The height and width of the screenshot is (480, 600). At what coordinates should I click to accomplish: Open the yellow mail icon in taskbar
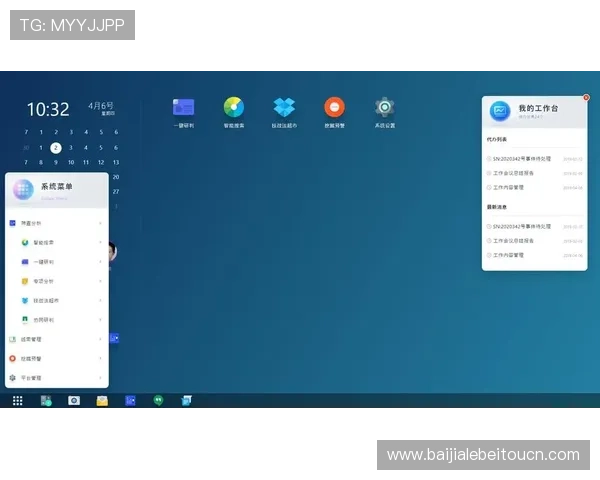[102, 400]
